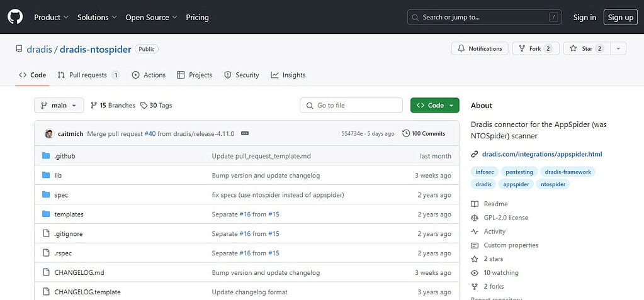Click the caitmich avatar image
The height and width of the screenshot is (300, 644).
click(x=49, y=133)
